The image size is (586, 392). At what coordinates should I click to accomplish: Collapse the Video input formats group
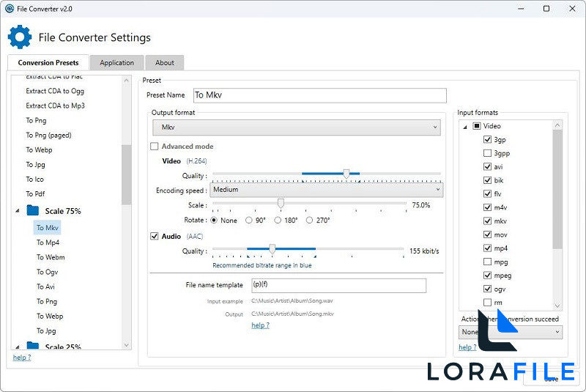coord(465,127)
